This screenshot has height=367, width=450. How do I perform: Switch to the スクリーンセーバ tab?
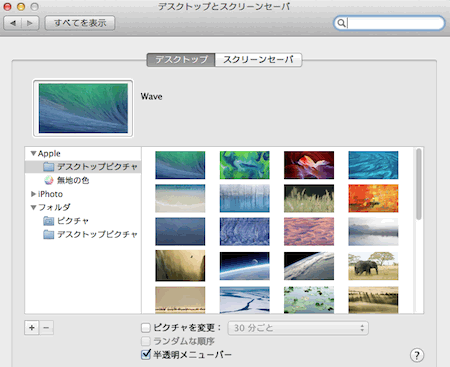(258, 60)
